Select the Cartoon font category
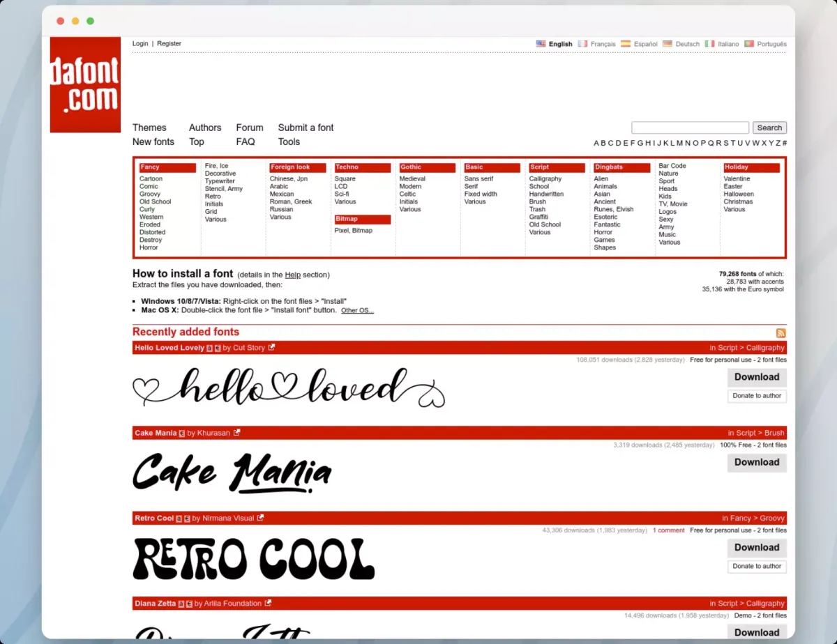 coord(151,179)
